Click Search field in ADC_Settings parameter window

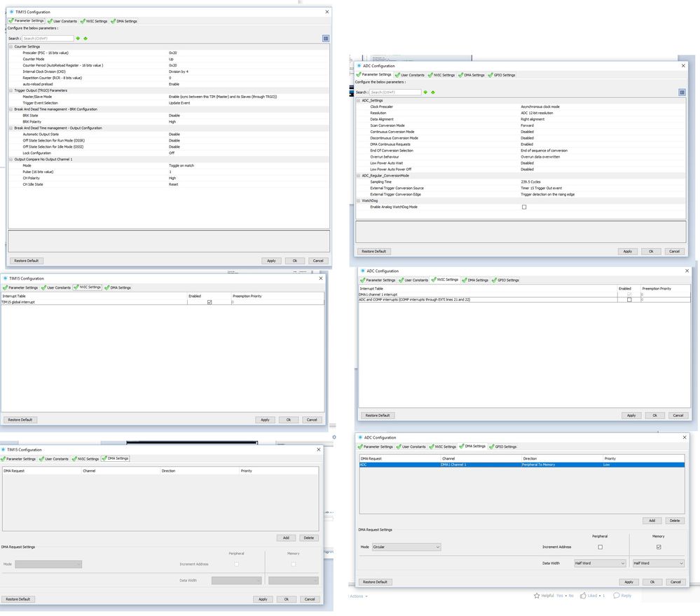coord(395,93)
